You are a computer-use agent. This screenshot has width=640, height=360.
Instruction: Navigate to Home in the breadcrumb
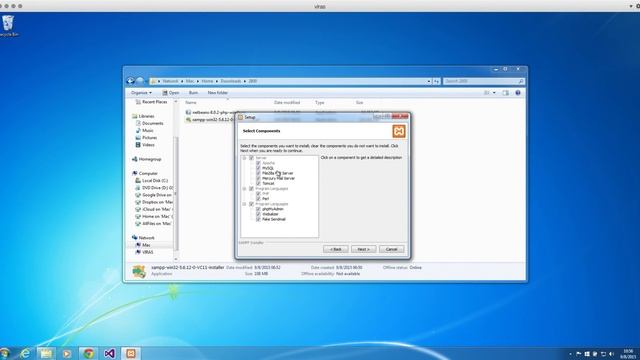click(x=207, y=81)
